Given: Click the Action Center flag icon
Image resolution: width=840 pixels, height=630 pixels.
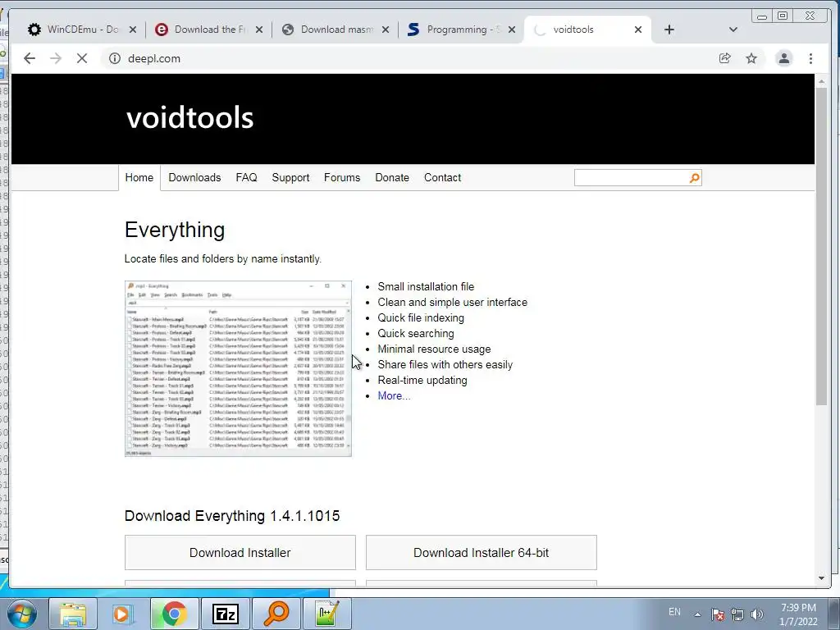Looking at the screenshot, I should click(718, 614).
